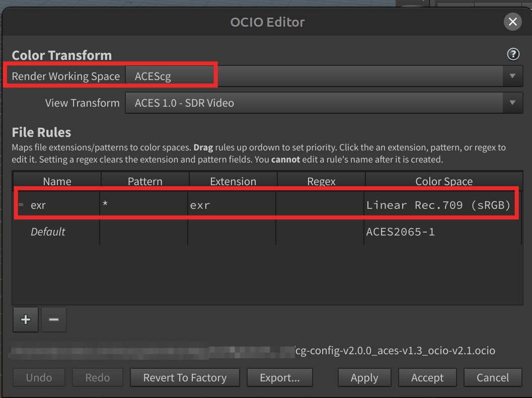532x398 pixels.
Task: Remove selected file rule with minus
Action: tap(54, 320)
